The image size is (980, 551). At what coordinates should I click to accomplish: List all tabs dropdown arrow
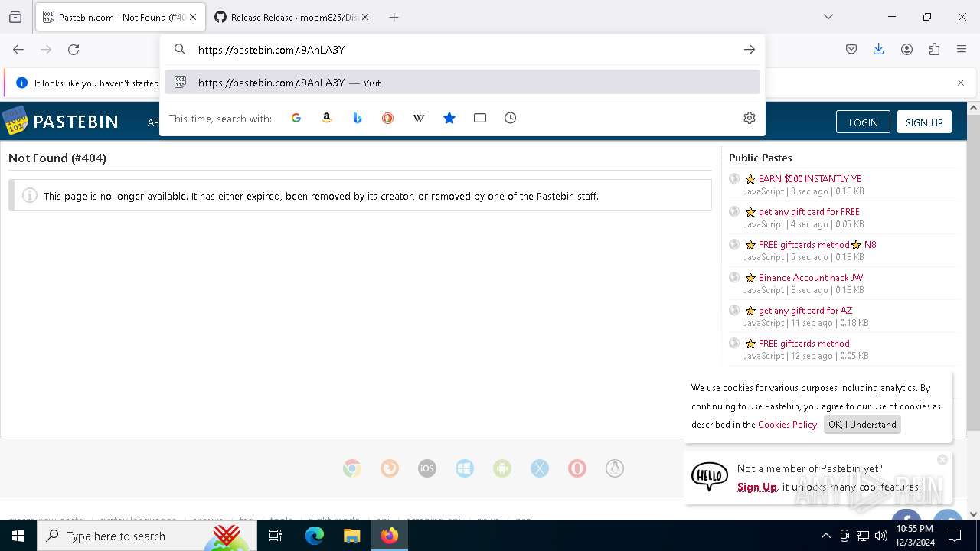click(x=828, y=17)
